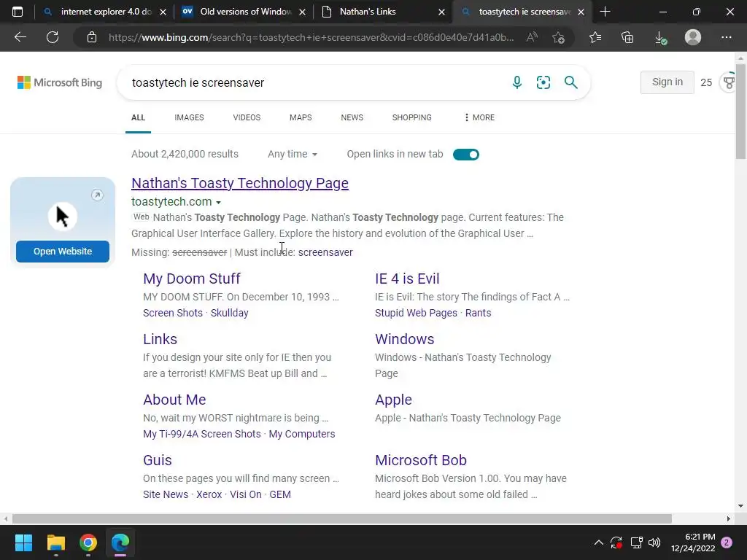Open the MORE search categories menu

click(479, 117)
